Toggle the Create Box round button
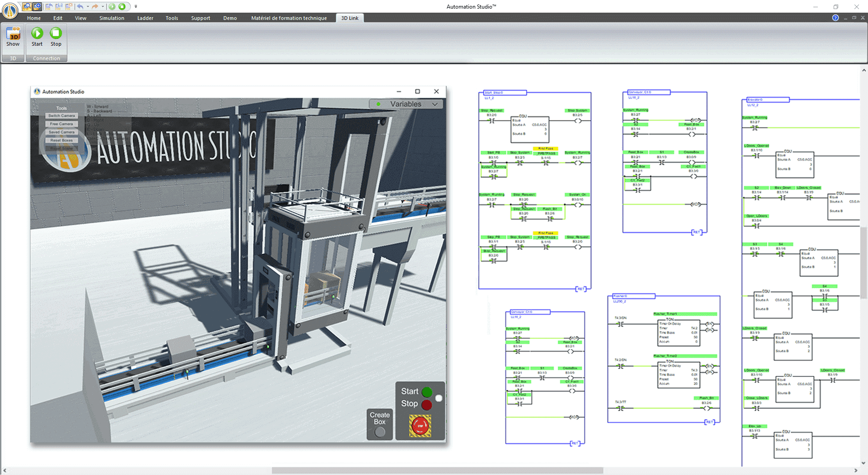 pos(380,432)
